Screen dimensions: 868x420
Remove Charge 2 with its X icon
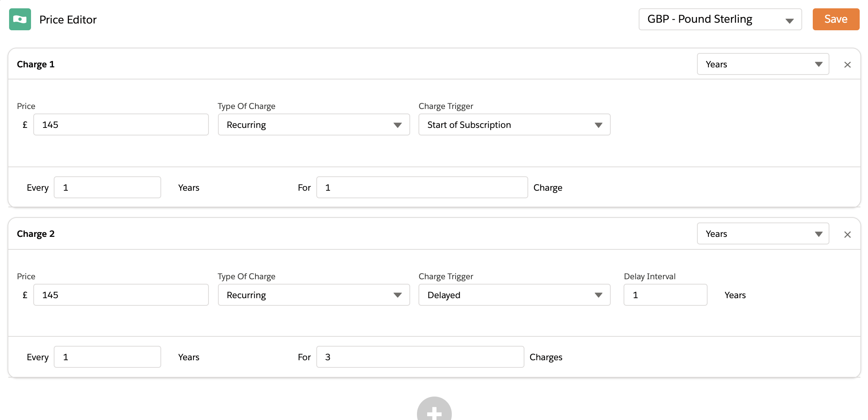[848, 235]
